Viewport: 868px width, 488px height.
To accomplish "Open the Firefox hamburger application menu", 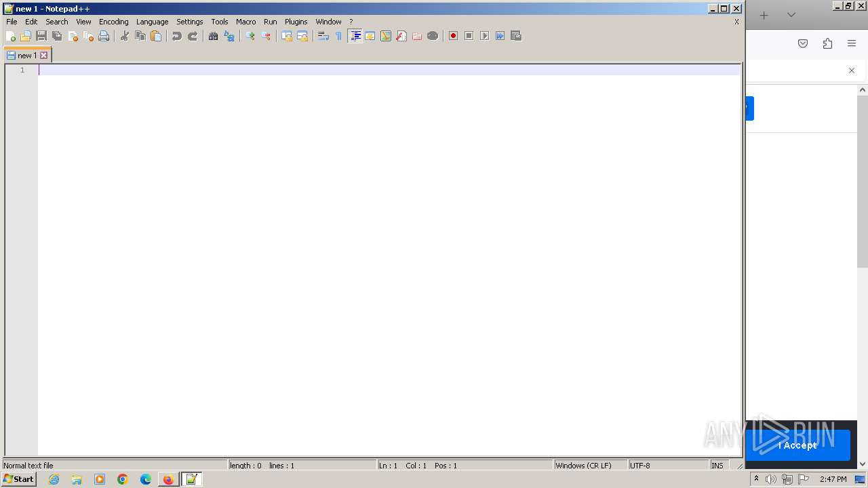I will click(x=852, y=43).
